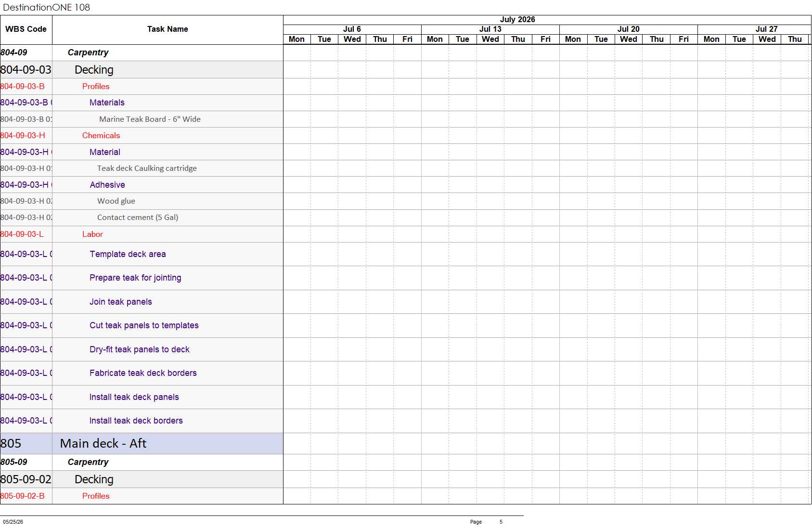This screenshot has height=528, width=812.
Task: Click WBS code 805-09-02-B
Action: (23, 496)
